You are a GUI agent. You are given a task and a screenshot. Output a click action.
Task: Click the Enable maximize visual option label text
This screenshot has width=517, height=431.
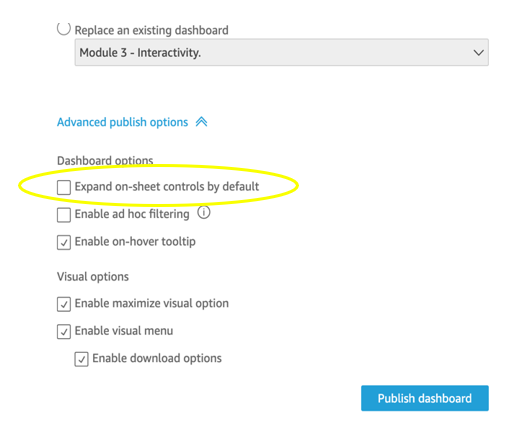click(x=152, y=304)
